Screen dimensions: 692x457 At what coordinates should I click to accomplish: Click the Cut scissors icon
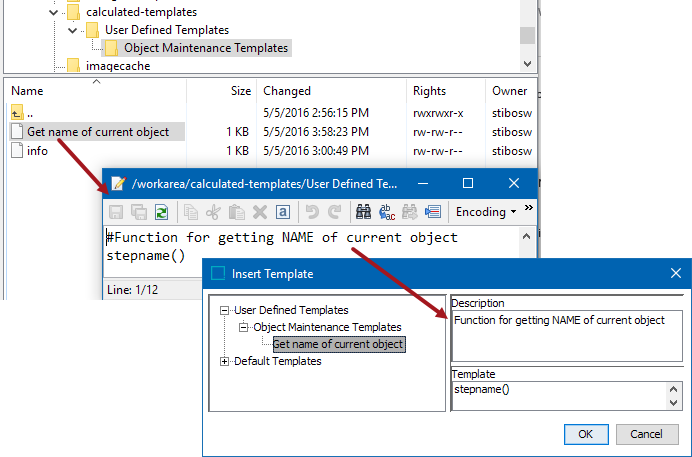point(213,212)
